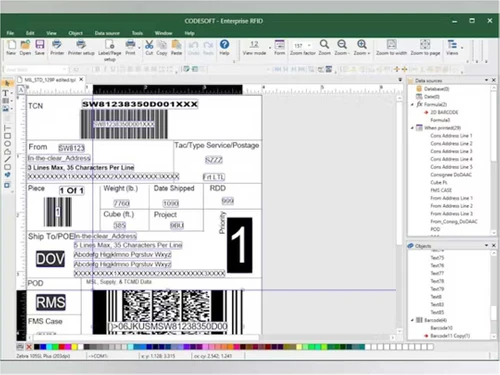Viewport: 500px width, 375px height.
Task: Select the barcode tool in left toolbar
Action: (x=6, y=101)
